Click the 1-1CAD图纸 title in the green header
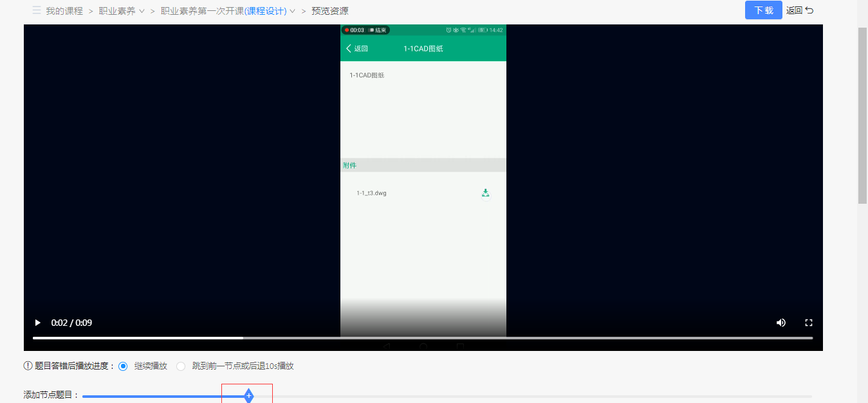 (423, 49)
